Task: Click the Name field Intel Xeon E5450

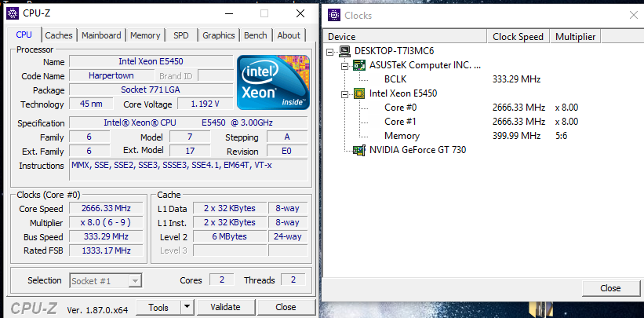Action: point(151,62)
